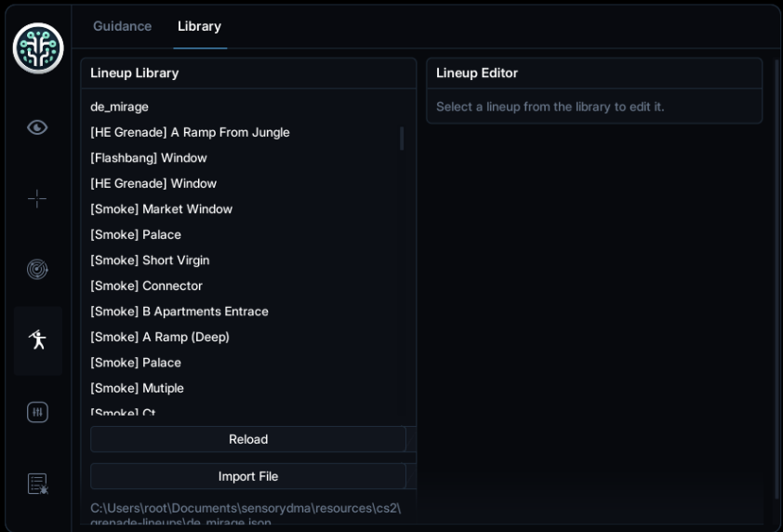783x532 pixels.
Task: Open the debug log list icon
Action: (37, 484)
